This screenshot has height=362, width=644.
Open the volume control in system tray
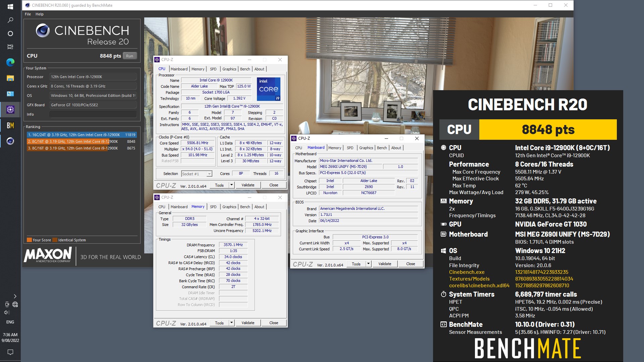coord(7,312)
